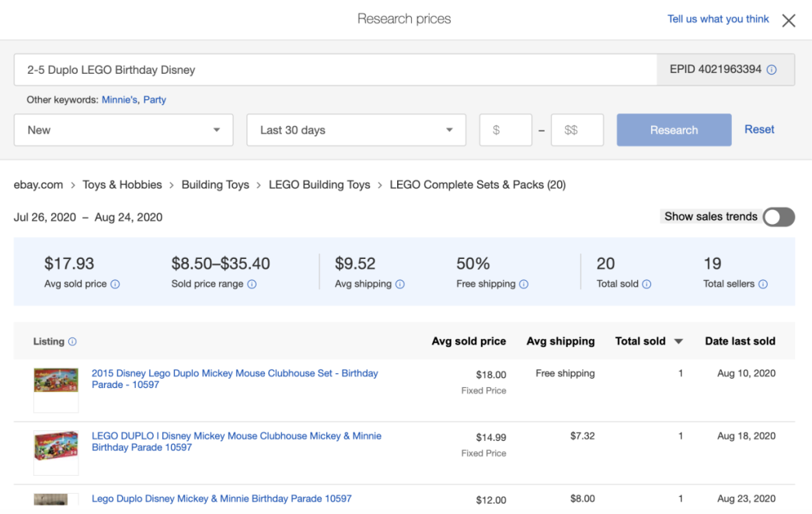
Task: Click info icon beside Free shipping stat
Action: [524, 285]
